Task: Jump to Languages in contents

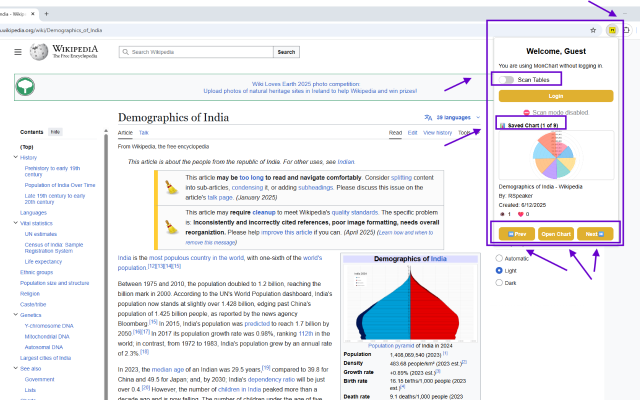Action: (x=33, y=213)
